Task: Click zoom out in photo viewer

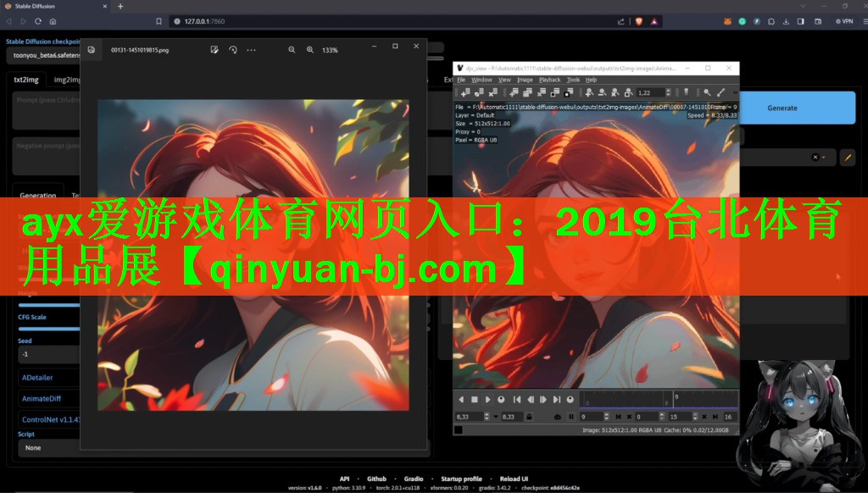Action: point(292,50)
